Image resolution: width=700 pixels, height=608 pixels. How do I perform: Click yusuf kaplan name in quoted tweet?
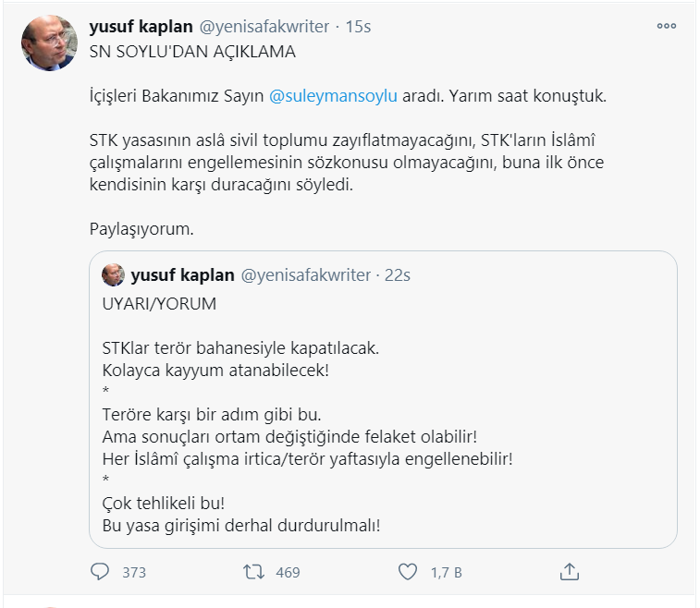[x=182, y=275]
